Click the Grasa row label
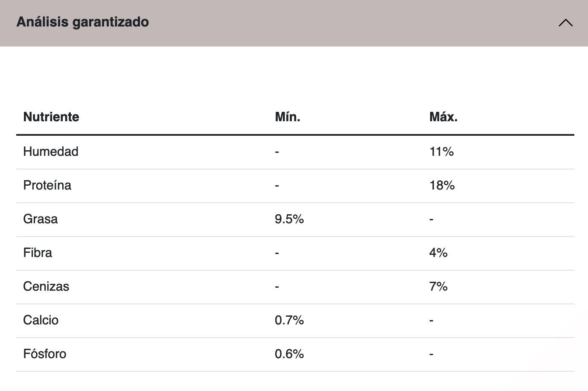This screenshot has width=588, height=391. (41, 219)
